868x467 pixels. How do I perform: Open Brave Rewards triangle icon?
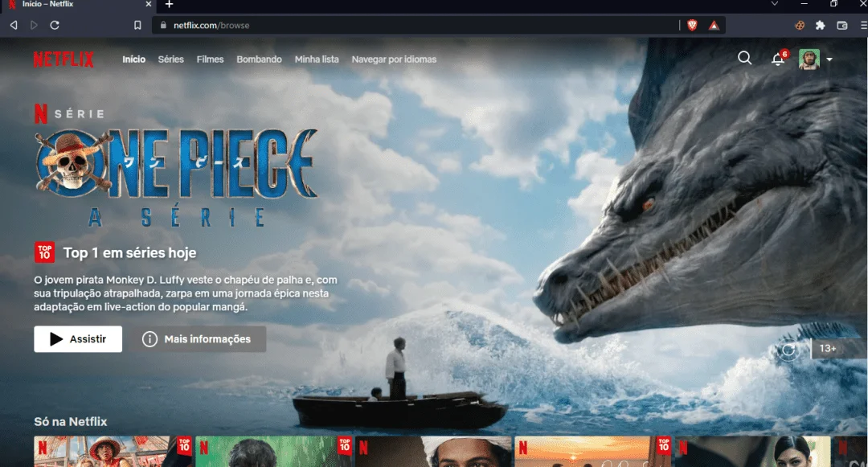click(714, 25)
